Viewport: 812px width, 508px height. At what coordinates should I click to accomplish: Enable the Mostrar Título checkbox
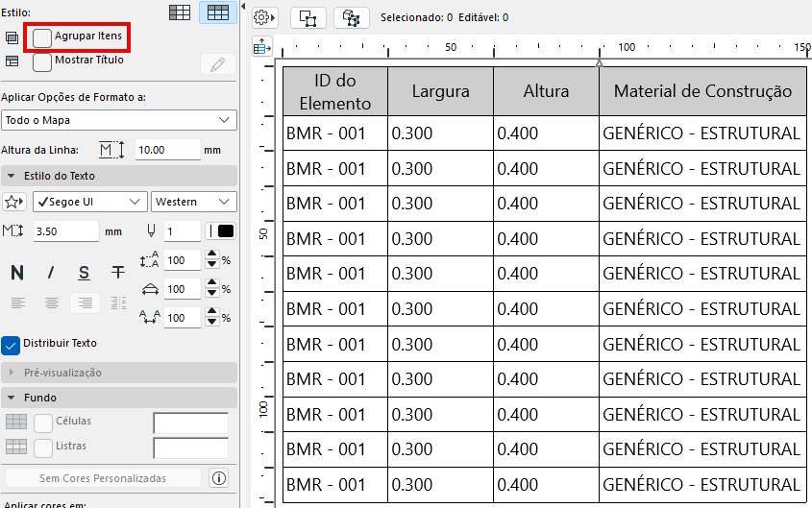pyautogui.click(x=42, y=61)
